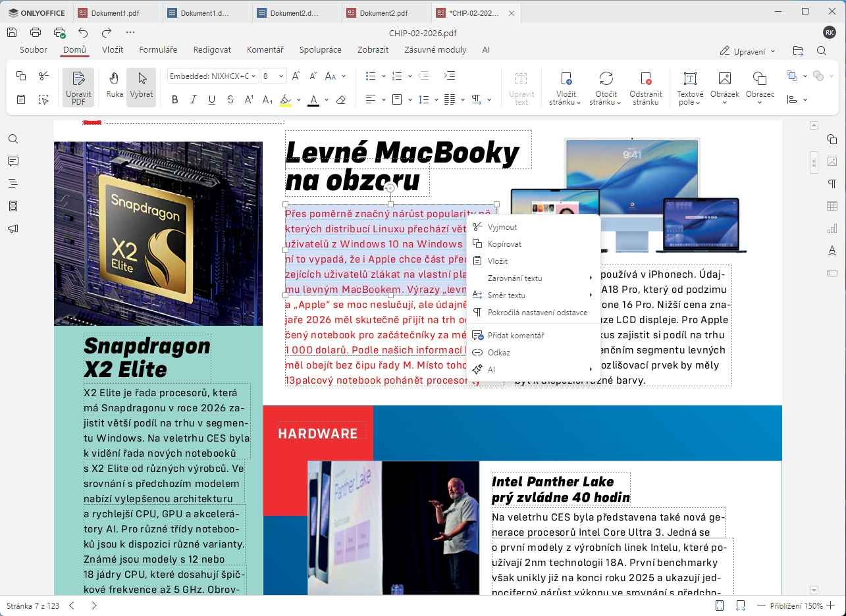Open the font name dropdown
846x616 pixels.
[212, 76]
